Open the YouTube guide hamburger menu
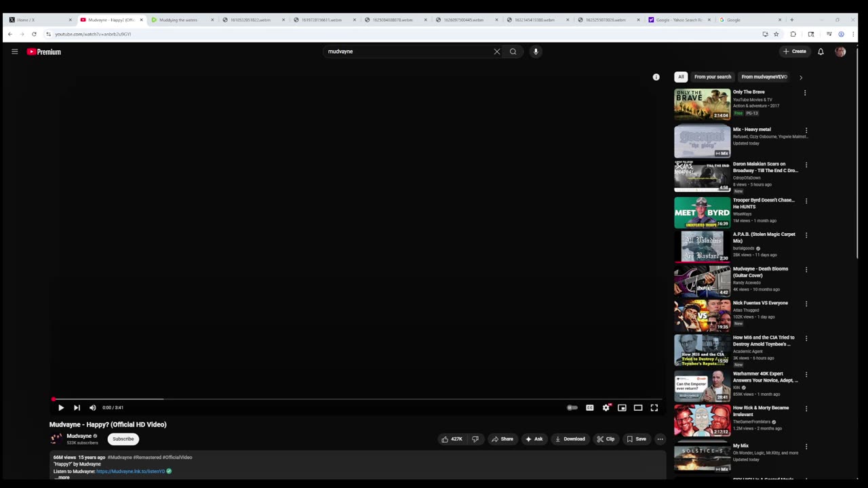The width and height of the screenshot is (868, 488). [14, 52]
